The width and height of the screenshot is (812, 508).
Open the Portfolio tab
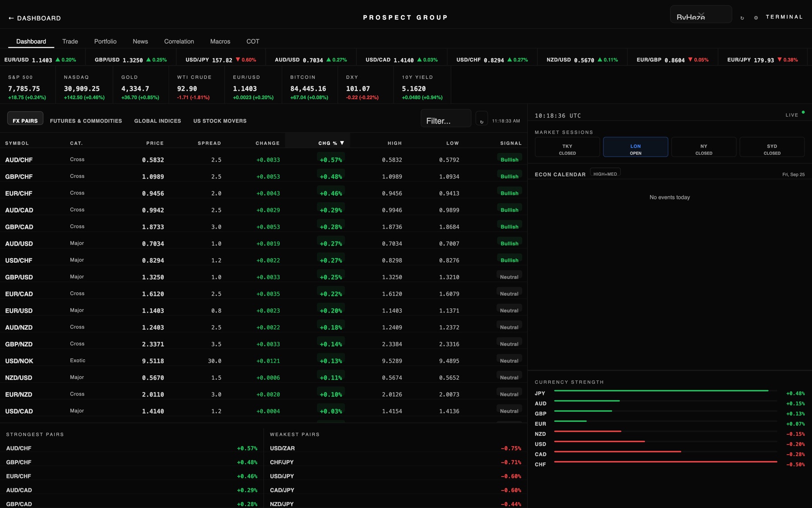(x=105, y=41)
